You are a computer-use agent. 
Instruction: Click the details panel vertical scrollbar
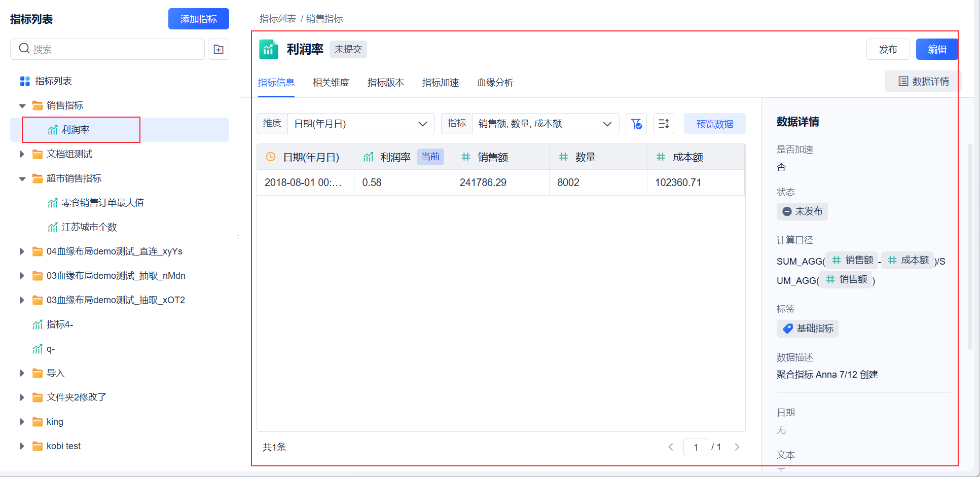(x=970, y=247)
